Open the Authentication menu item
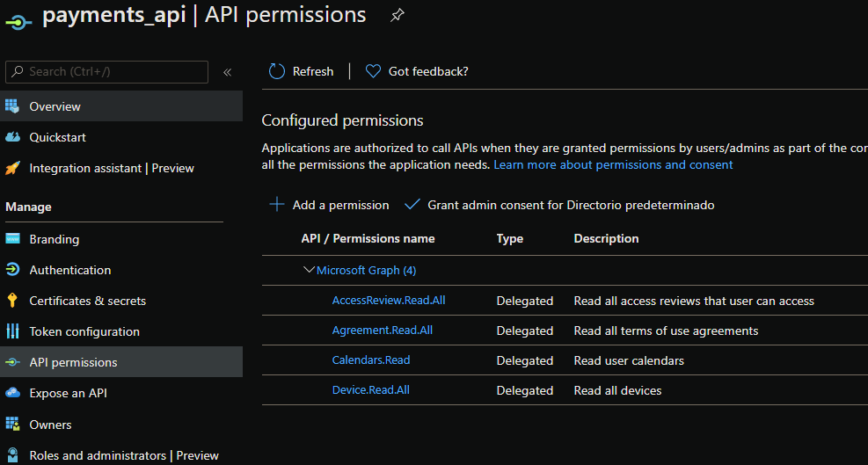Image resolution: width=868 pixels, height=465 pixels. click(x=69, y=270)
